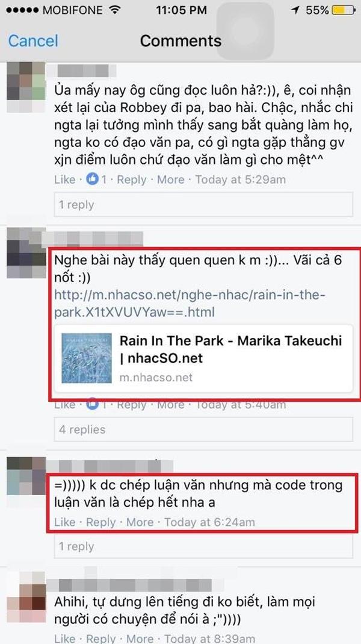Open the Rain In The Park album thumbnail
Screen dimensions: 361x644
pyautogui.click(x=87, y=358)
